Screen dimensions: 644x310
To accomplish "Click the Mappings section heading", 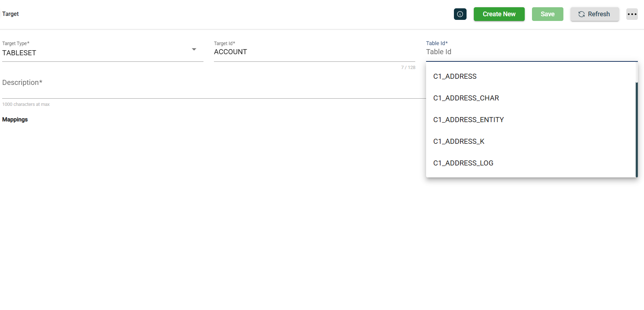I will (15, 120).
